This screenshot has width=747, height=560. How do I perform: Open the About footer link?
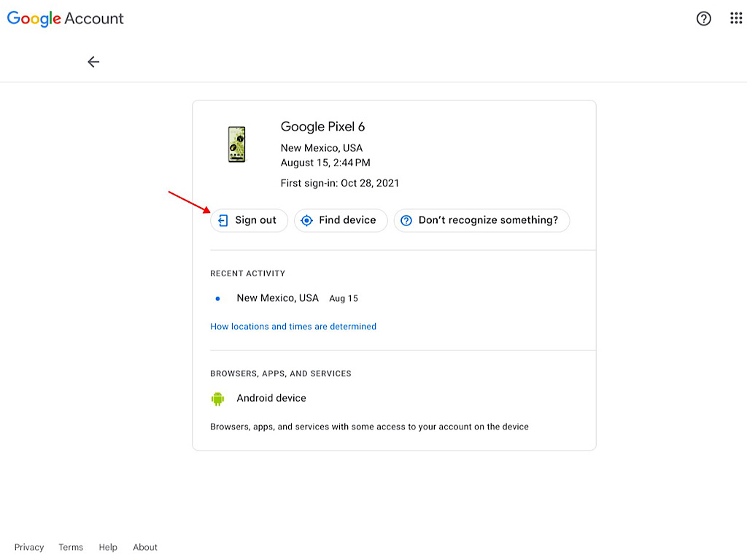click(x=145, y=547)
